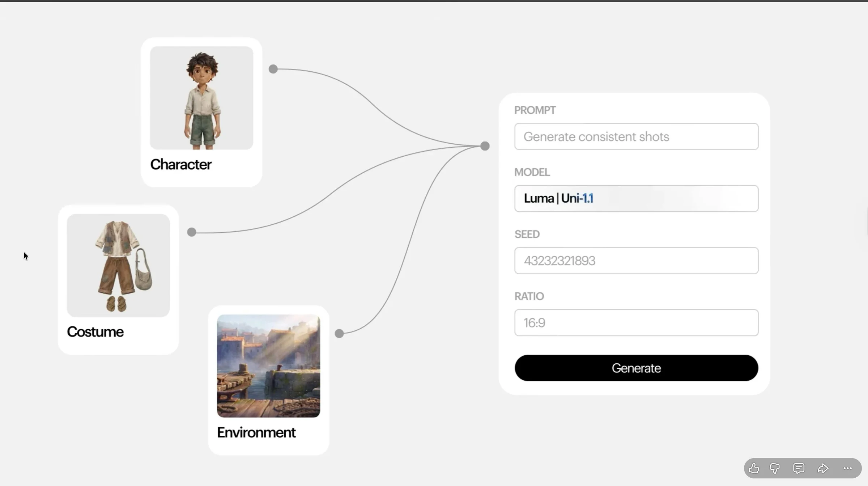Click the Costume node output connector dot
The image size is (868, 486).
tap(192, 232)
